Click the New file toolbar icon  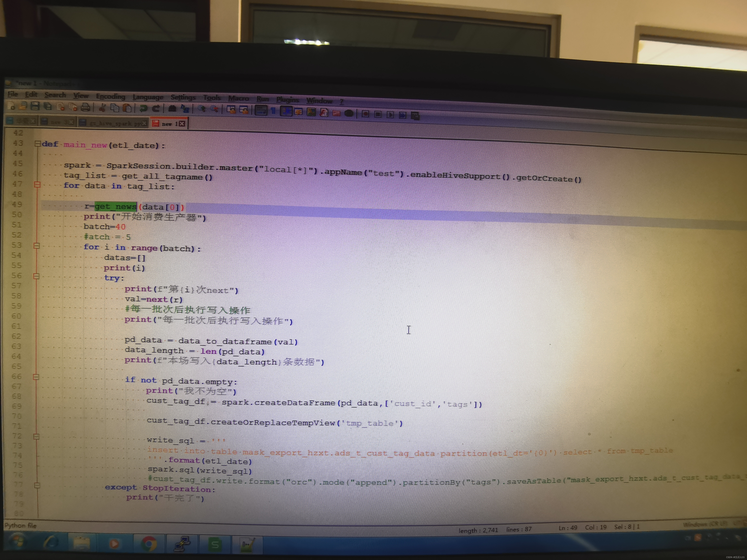(12, 106)
